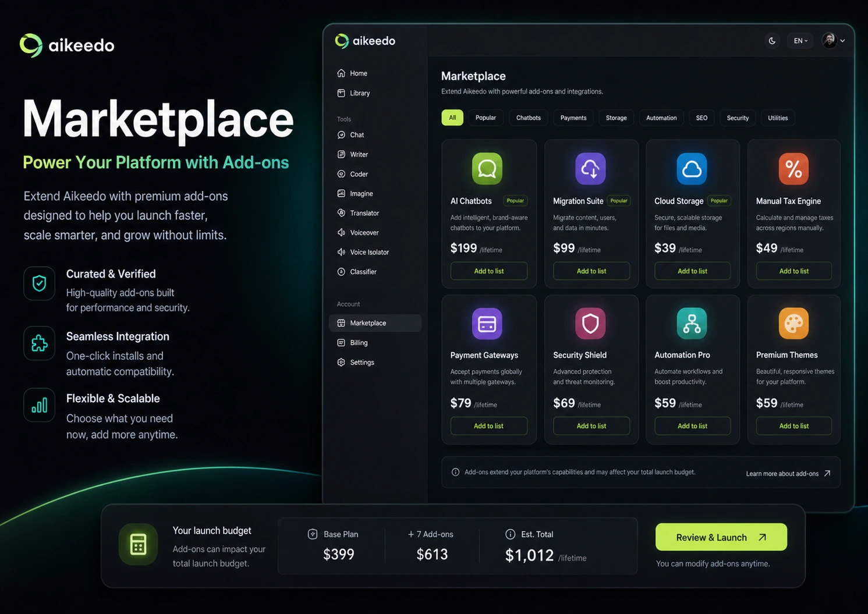Image resolution: width=868 pixels, height=614 pixels.
Task: Click the Migration Suite cloud icon
Action: 590,169
